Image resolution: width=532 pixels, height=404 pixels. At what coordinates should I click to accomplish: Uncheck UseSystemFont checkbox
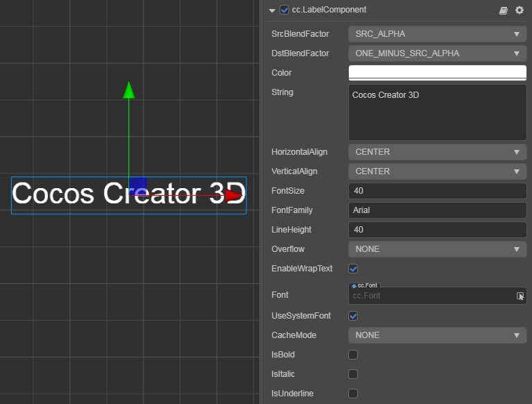[353, 316]
